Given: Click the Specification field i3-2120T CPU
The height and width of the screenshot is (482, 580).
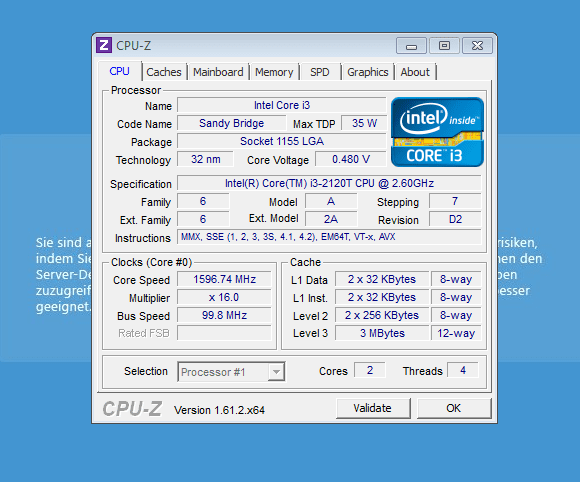Looking at the screenshot, I should (329, 183).
